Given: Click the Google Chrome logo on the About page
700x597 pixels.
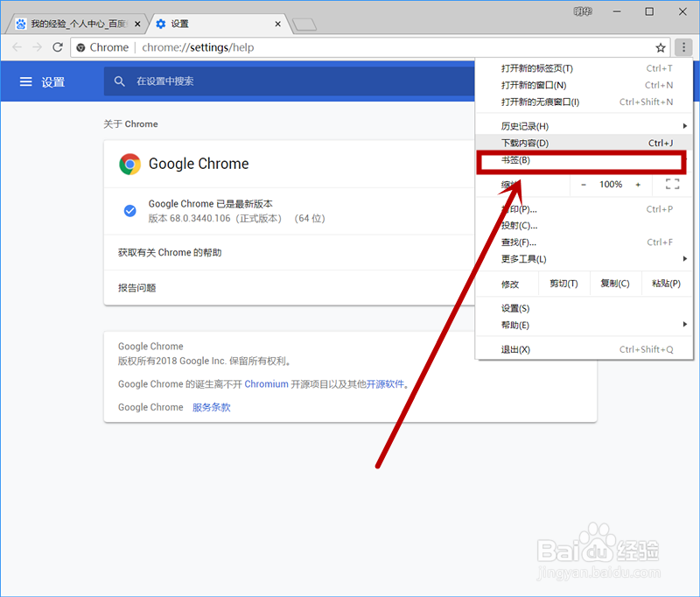Looking at the screenshot, I should click(129, 163).
